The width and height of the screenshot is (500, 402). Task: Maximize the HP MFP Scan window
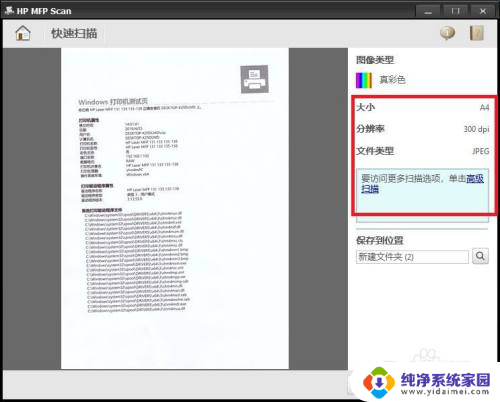coord(455,11)
